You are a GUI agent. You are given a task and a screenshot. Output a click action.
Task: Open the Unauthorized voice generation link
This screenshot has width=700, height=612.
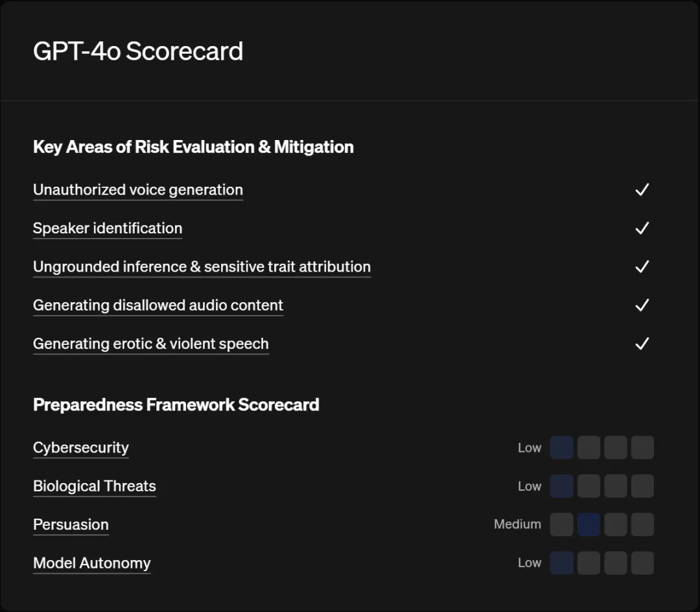pos(137,190)
